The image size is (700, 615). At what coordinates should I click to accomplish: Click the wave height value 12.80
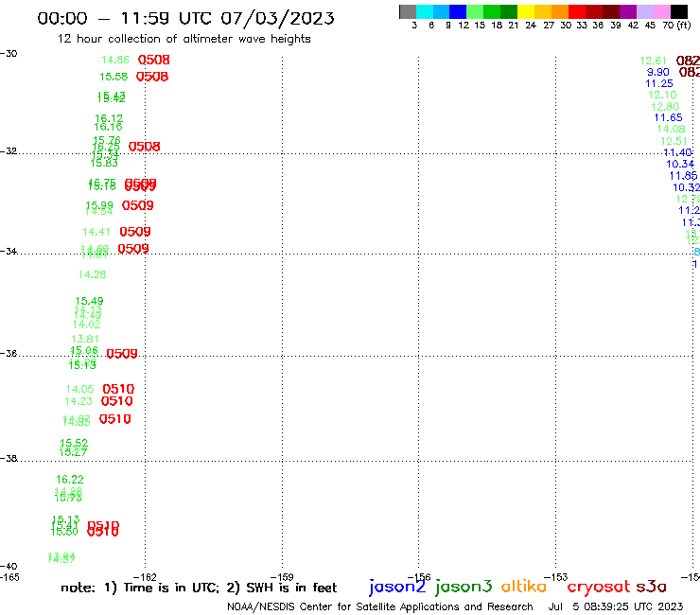(x=665, y=107)
